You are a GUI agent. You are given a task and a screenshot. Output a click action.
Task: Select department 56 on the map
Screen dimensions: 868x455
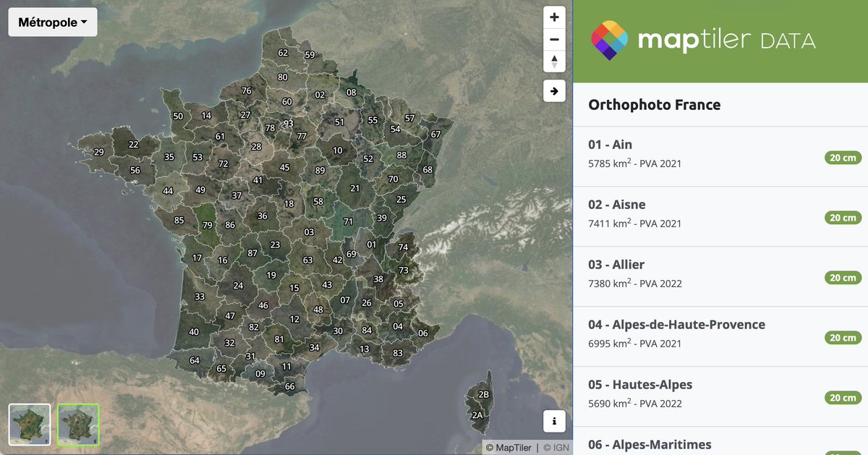(x=135, y=171)
